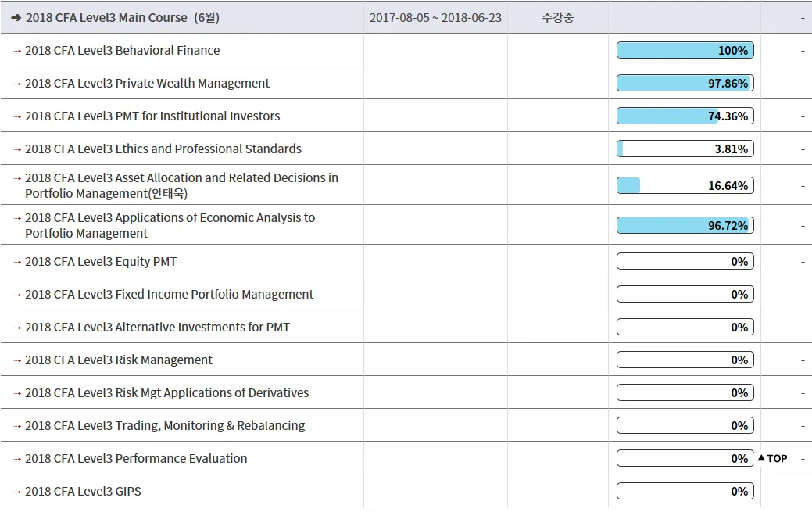The height and width of the screenshot is (512, 812).
Task: Click the 100% Behavioral Finance progress bar
Action: point(685,50)
